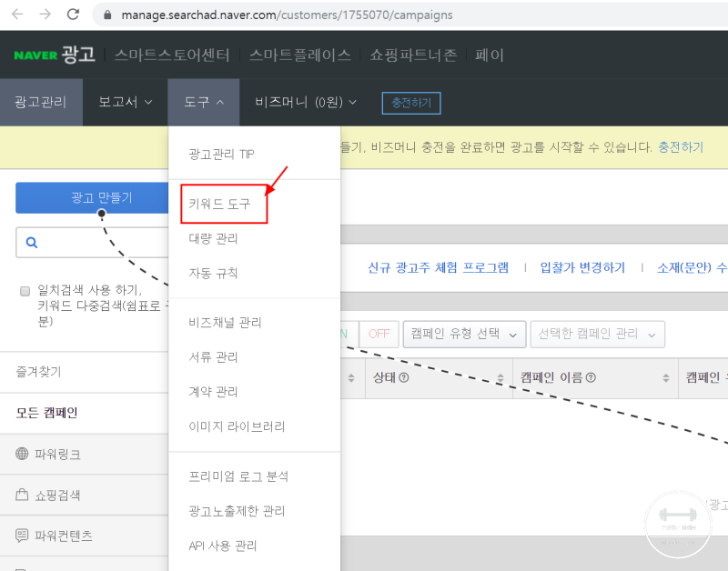Select 대량 관리 from the menu
Screen dimensions: 728x571
[213, 238]
